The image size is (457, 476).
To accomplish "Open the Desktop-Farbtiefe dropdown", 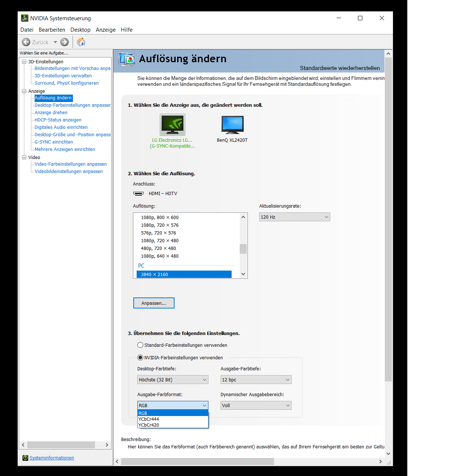I will point(173,380).
